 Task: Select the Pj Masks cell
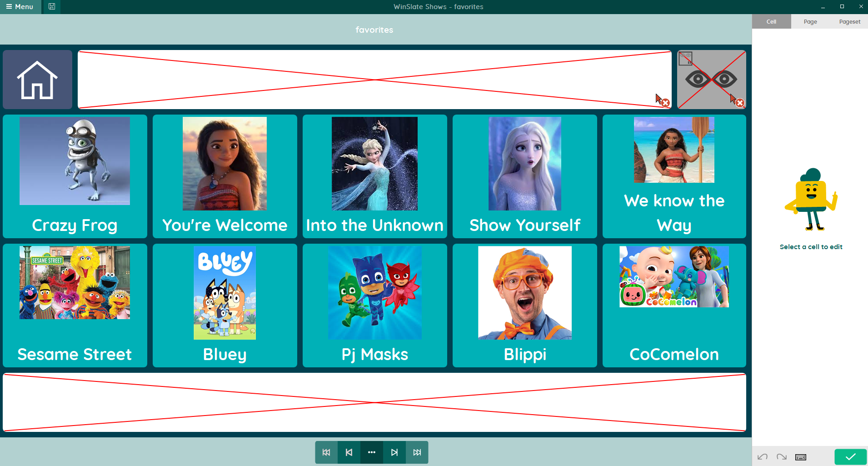(x=375, y=306)
